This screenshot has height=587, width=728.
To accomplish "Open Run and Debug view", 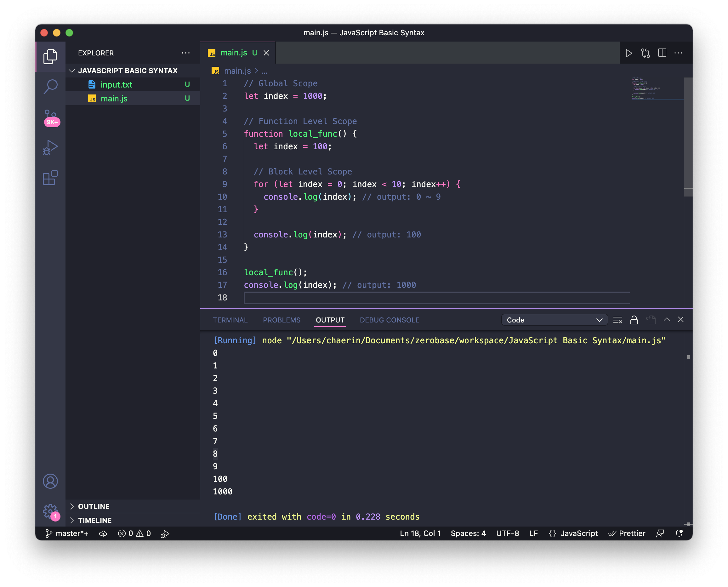I will tap(50, 148).
